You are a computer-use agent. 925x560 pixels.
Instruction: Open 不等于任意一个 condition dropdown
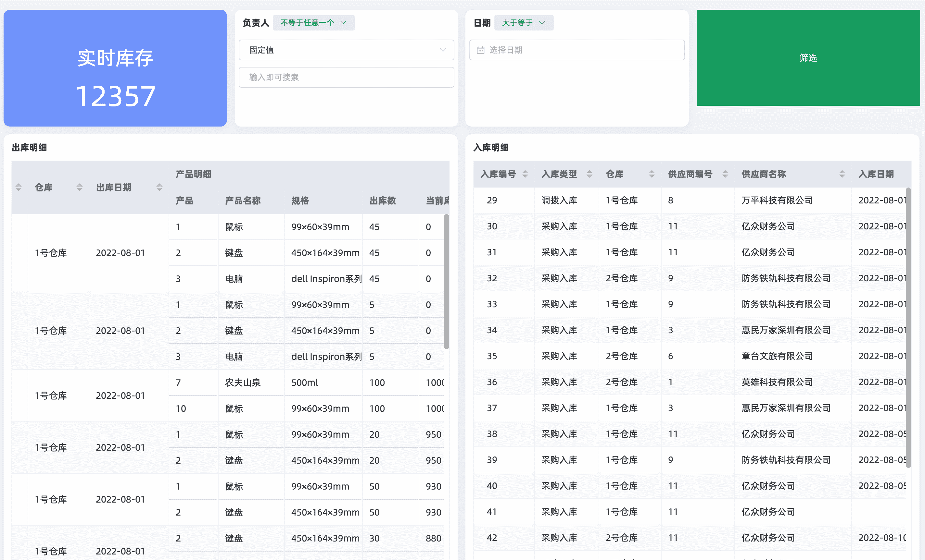click(313, 22)
